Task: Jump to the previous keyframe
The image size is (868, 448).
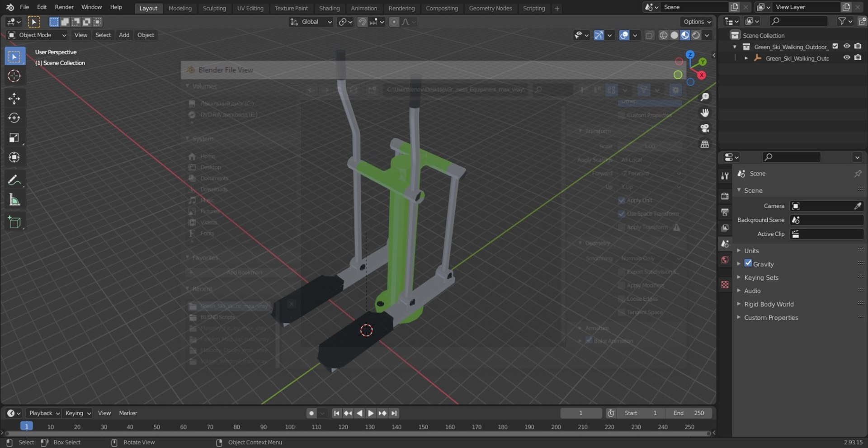Action: [348, 413]
